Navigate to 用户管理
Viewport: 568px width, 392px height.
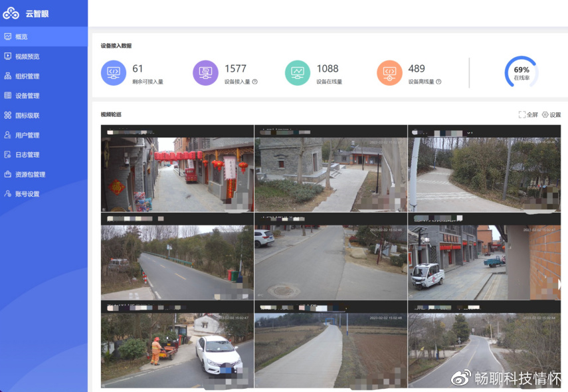tap(43, 135)
